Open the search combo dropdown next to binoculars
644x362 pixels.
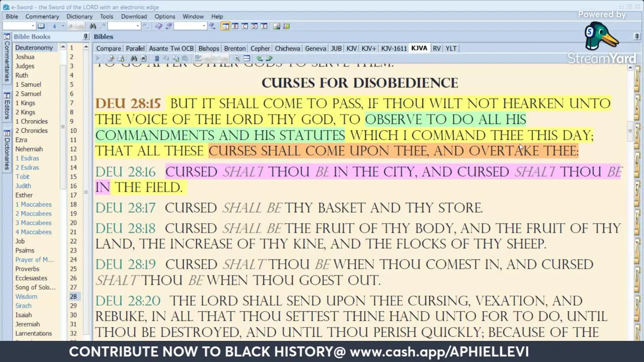coord(137,26)
